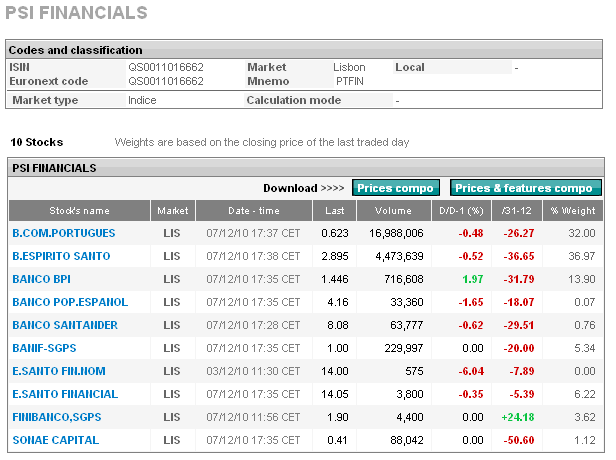Click BANIF-SGPS volume 229,997
This screenshot has width=616, height=460.
pos(403,348)
